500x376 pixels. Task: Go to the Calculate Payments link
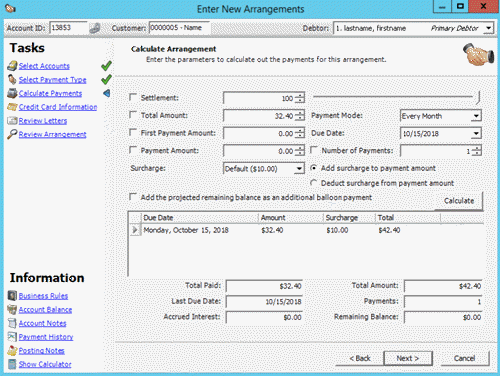[50, 93]
